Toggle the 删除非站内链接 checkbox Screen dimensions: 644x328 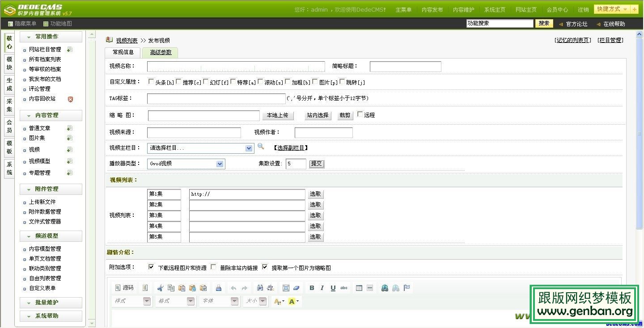pos(213,267)
